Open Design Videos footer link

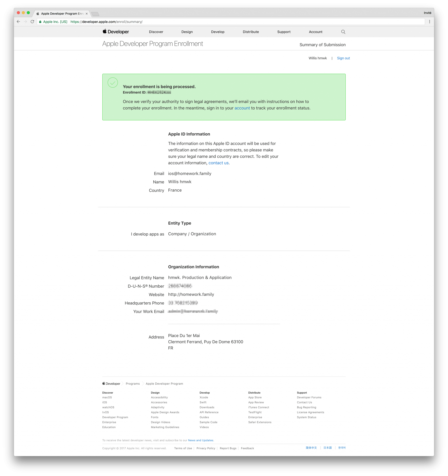click(x=160, y=422)
